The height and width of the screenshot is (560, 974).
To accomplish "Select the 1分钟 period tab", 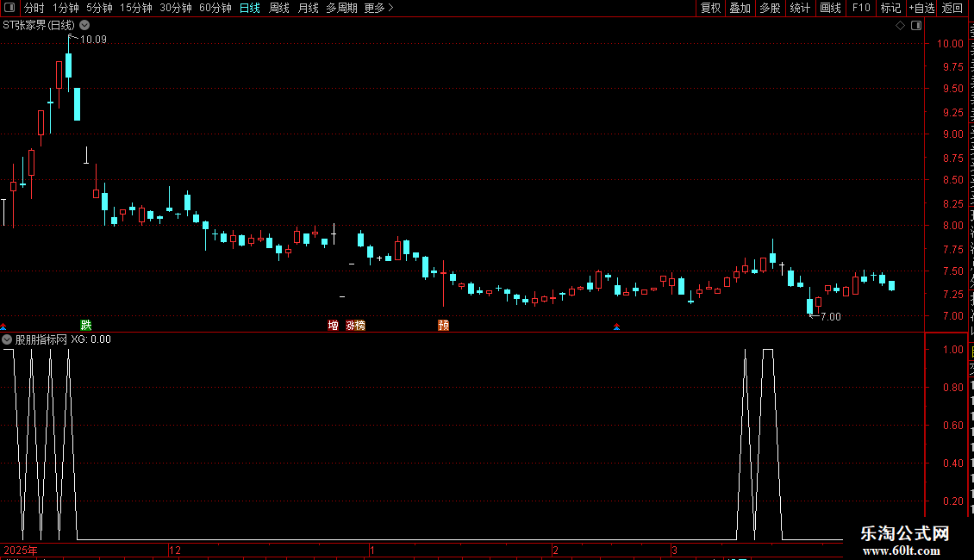I will 66,8.
